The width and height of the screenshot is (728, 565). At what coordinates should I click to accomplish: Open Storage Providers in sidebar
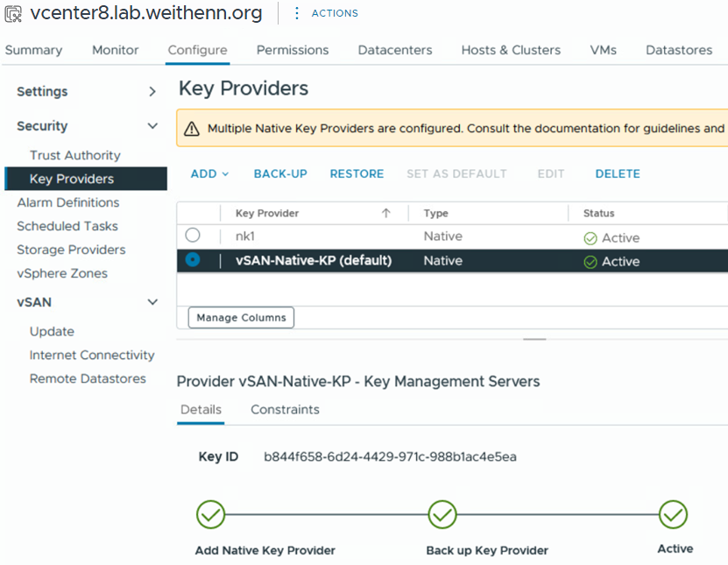[x=71, y=250]
